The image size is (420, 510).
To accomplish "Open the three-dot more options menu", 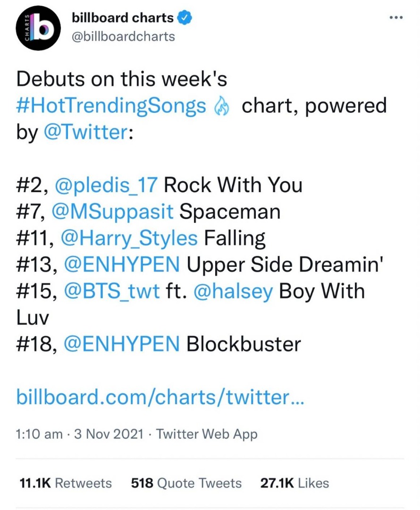I will 395,18.
